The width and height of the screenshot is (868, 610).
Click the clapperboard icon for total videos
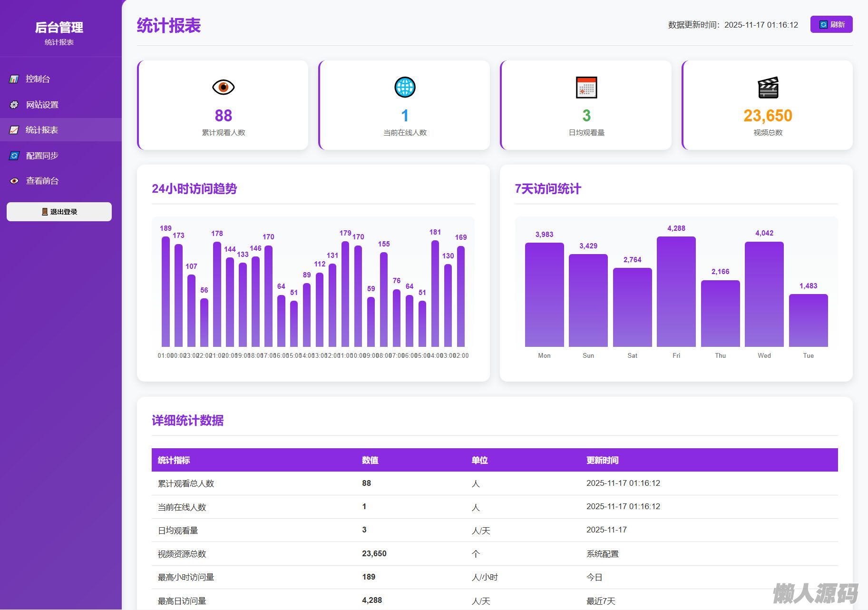point(768,88)
